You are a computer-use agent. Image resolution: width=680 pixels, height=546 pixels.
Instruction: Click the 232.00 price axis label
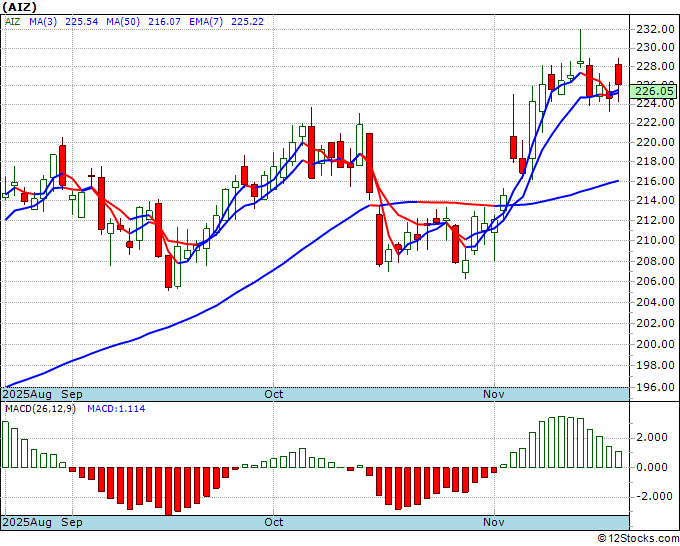tap(655, 29)
